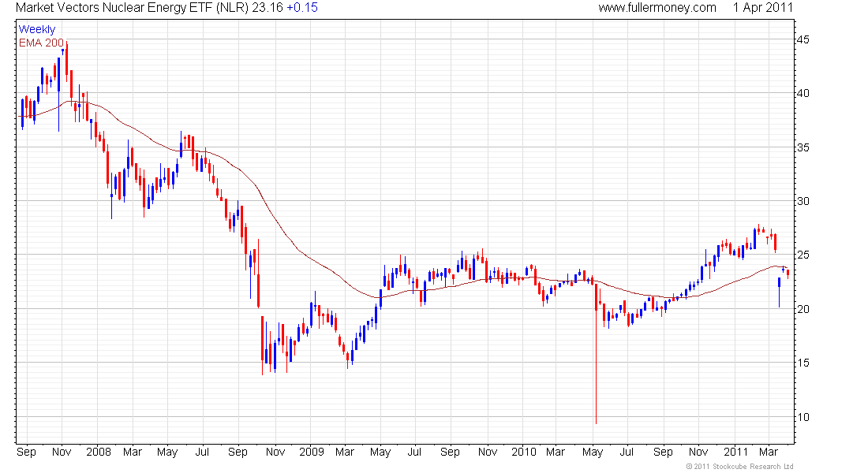The height and width of the screenshot is (473, 868).
Task: Click the Mar label right after 2009
Action: (344, 452)
